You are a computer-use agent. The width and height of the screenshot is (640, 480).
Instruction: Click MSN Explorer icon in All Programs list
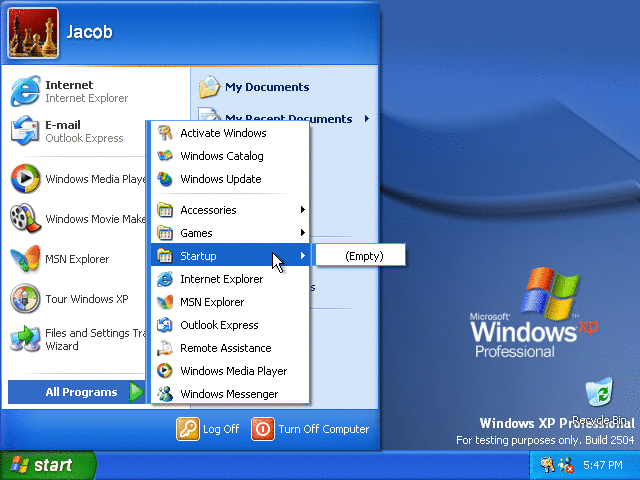click(x=165, y=302)
